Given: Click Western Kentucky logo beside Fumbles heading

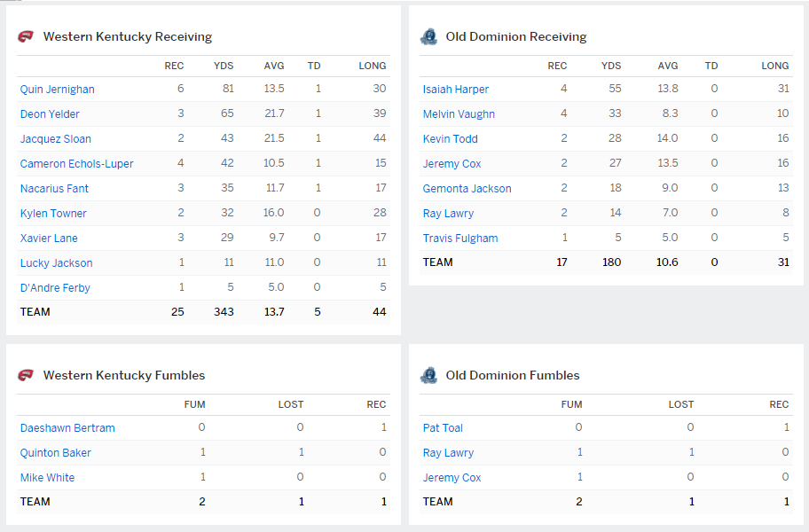Looking at the screenshot, I should pos(26,375).
